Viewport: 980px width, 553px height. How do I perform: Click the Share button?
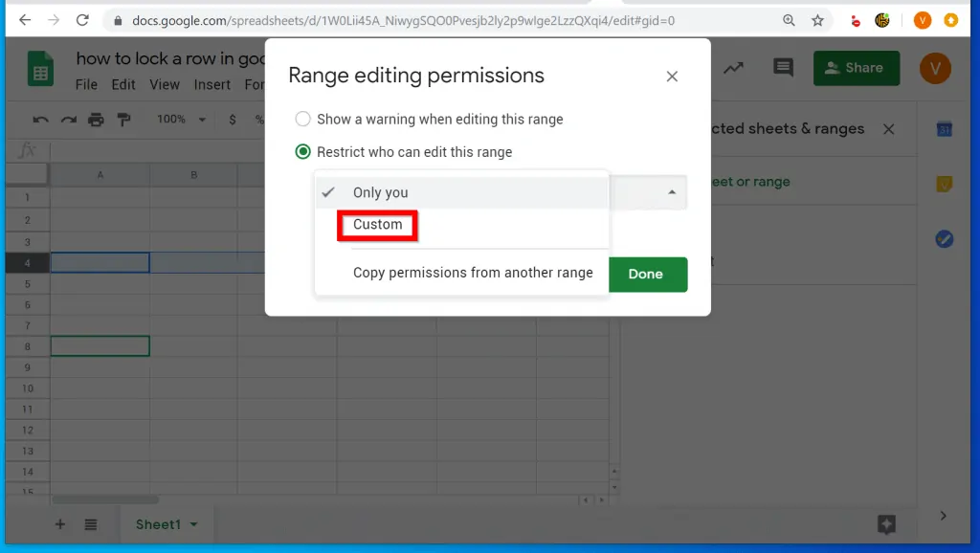[856, 68]
